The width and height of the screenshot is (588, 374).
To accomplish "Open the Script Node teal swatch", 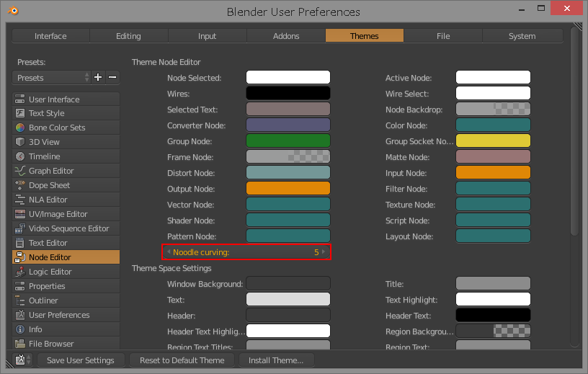I will pos(493,220).
